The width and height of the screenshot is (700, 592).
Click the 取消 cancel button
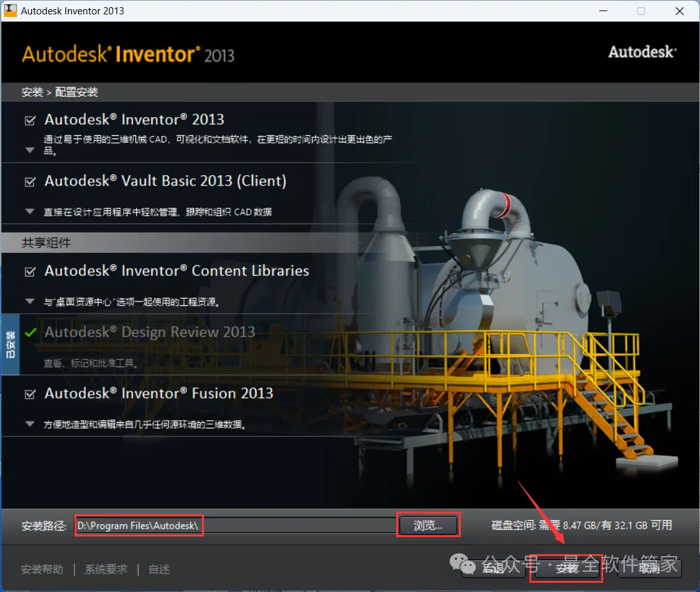point(650,568)
